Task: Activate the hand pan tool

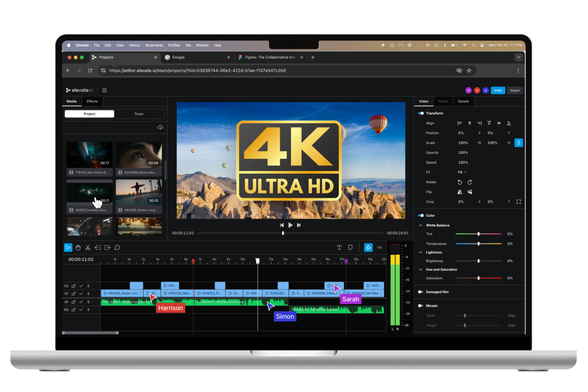Action: [78, 247]
